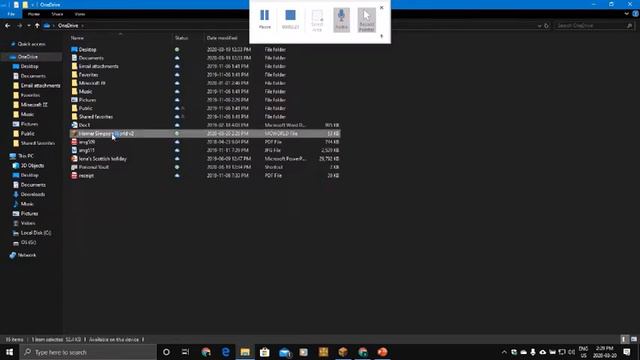Open address bar history dropdown
The image size is (640, 360).
(x=540, y=26)
